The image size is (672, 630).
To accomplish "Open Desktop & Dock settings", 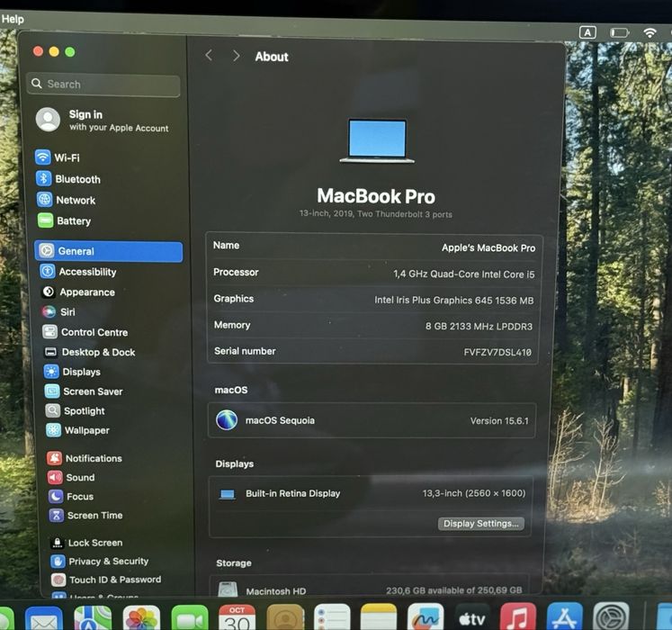I will (x=89, y=352).
